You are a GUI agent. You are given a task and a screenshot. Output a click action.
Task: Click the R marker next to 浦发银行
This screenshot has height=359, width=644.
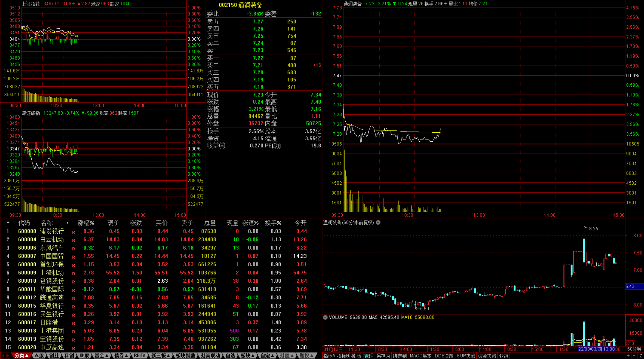pyautogui.click(x=73, y=232)
